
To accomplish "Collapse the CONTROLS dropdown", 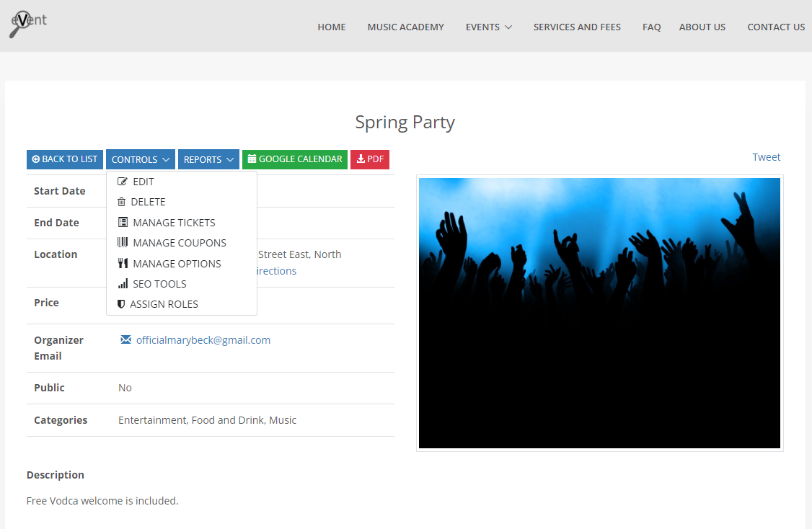I will tap(141, 159).
